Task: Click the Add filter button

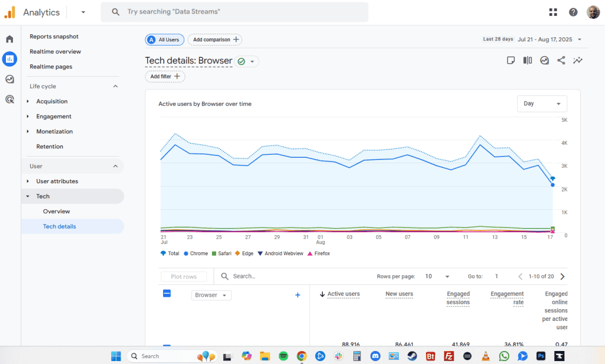Action: click(x=165, y=76)
